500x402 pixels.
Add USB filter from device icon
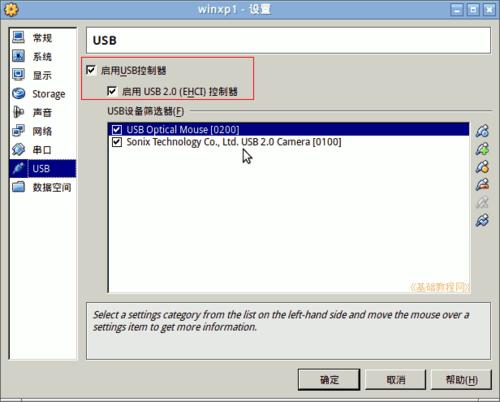(x=482, y=149)
